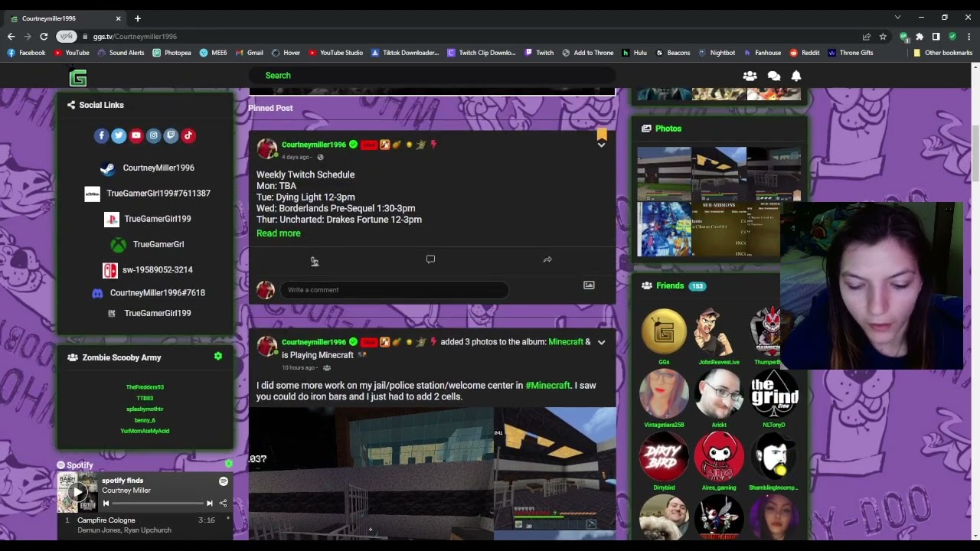
Task: Reload the page
Action: (44, 36)
